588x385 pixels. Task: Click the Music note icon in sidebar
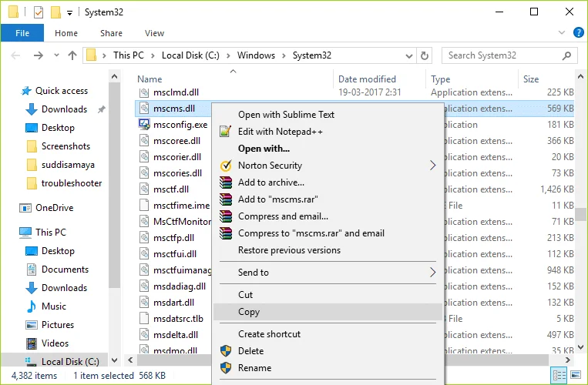32,306
